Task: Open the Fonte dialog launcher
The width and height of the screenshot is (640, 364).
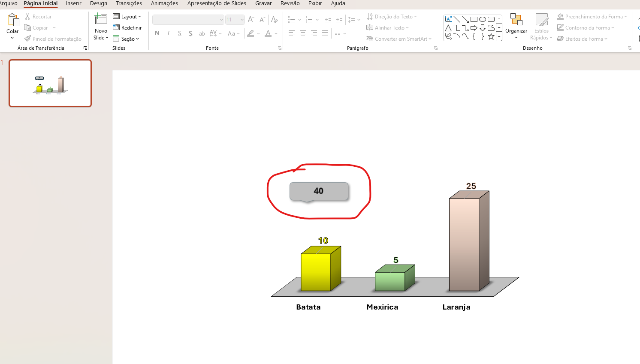Action: [280, 48]
